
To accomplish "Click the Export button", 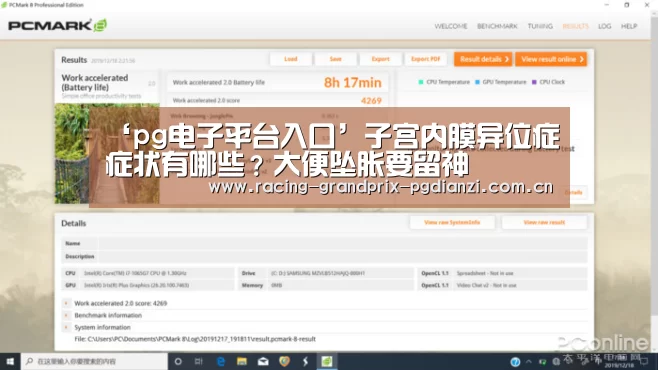I will pos(380,59).
